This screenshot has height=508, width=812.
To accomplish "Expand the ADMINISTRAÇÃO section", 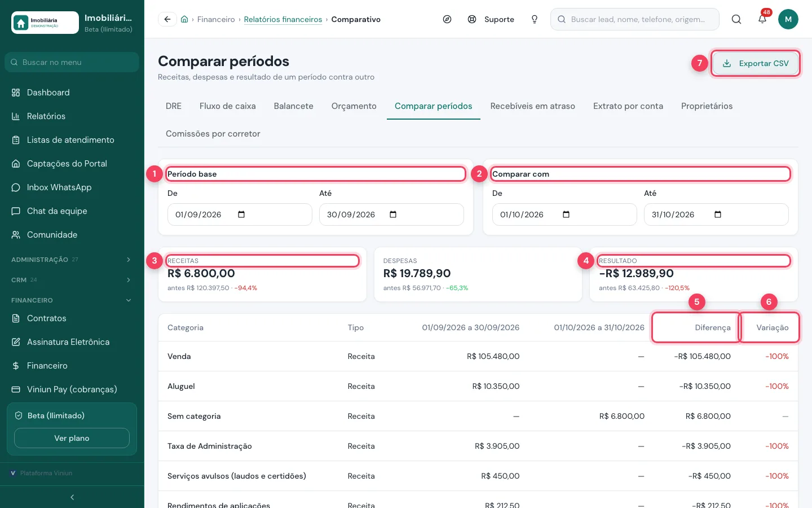I will 72,260.
